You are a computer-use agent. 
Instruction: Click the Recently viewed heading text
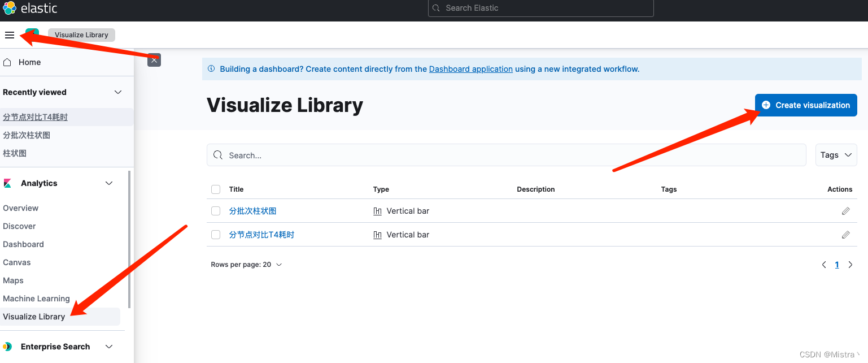tap(34, 92)
